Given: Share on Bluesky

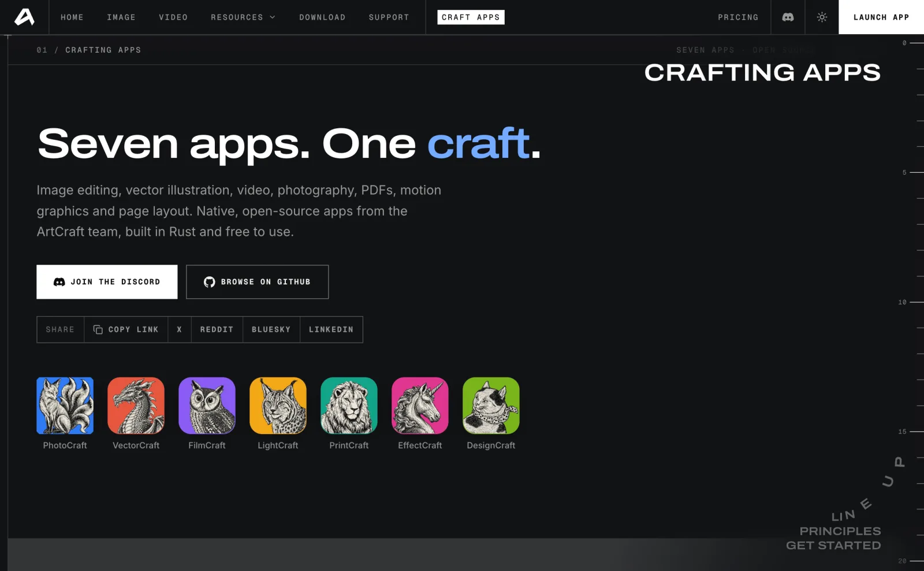Looking at the screenshot, I should [x=271, y=329].
